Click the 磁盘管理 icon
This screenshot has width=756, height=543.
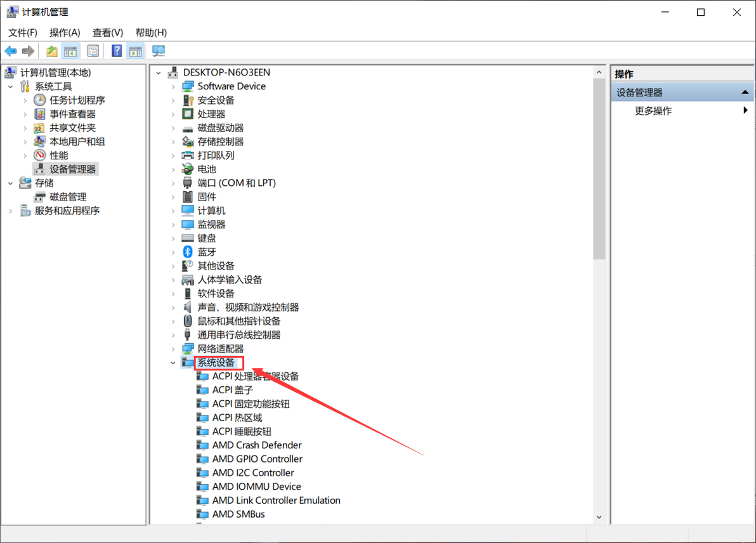tap(39, 197)
